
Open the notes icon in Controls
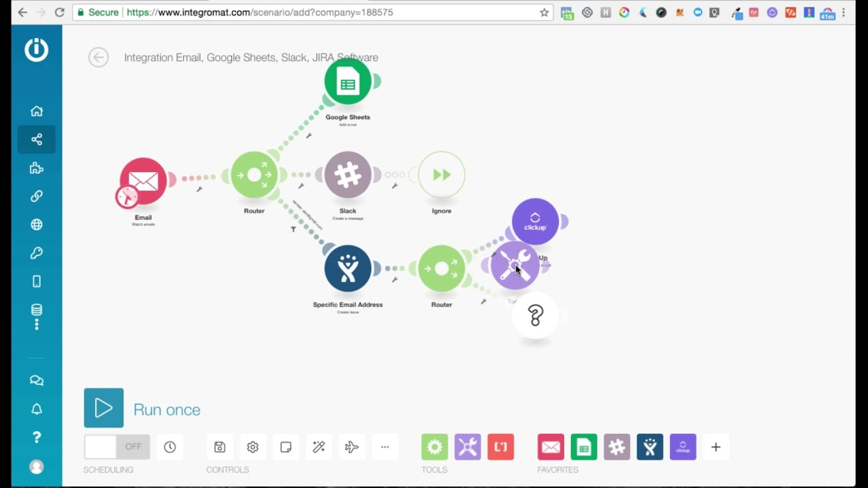tap(285, 447)
